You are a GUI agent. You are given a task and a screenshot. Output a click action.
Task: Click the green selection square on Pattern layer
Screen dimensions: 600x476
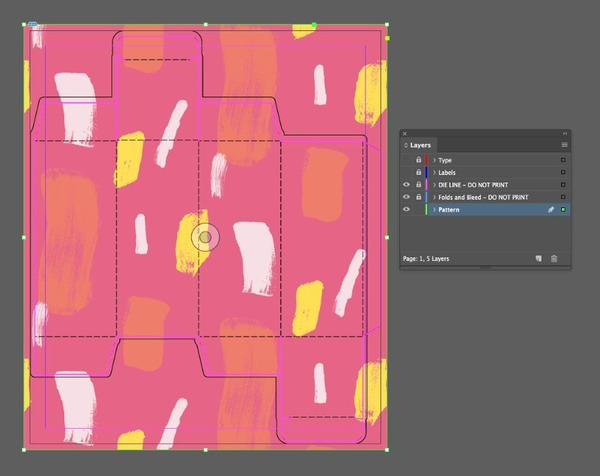click(x=563, y=210)
